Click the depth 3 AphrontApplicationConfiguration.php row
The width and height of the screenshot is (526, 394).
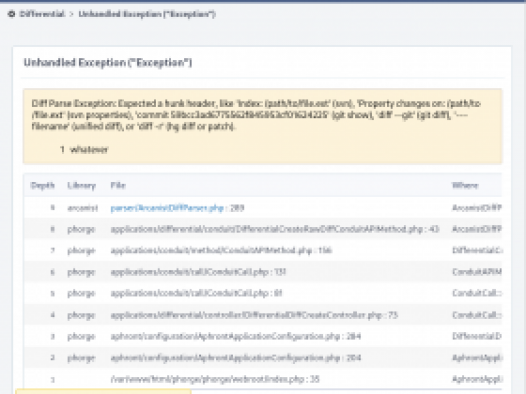(263, 336)
